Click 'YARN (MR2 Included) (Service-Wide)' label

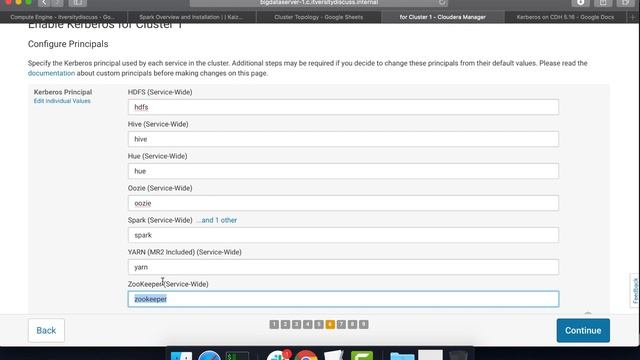pyautogui.click(x=184, y=252)
